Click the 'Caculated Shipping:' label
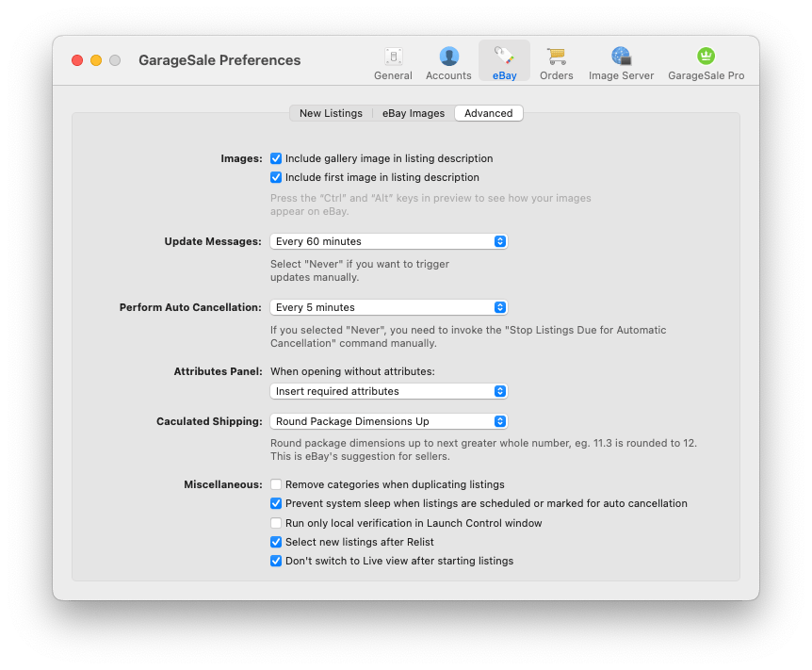The image size is (812, 670). pos(209,421)
